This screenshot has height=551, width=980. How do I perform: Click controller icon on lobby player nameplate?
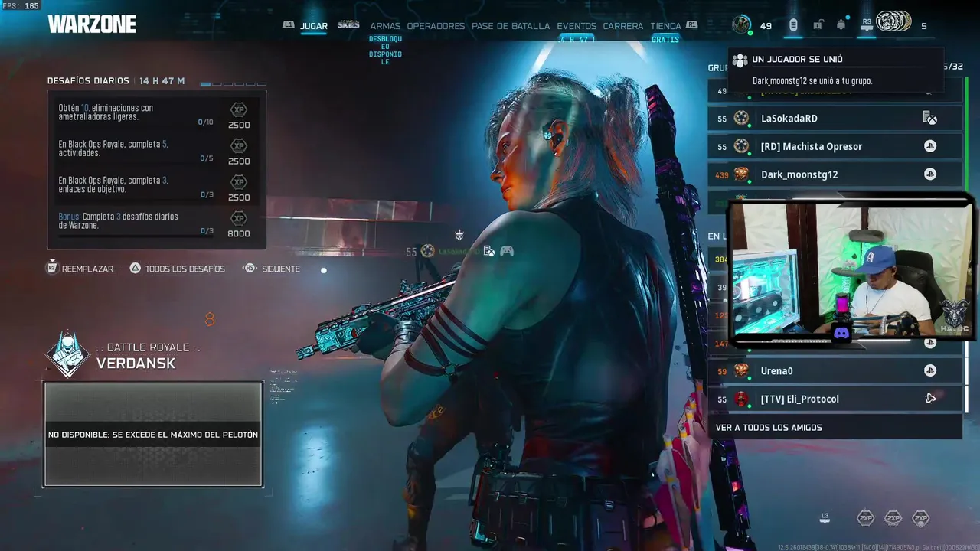click(x=507, y=251)
